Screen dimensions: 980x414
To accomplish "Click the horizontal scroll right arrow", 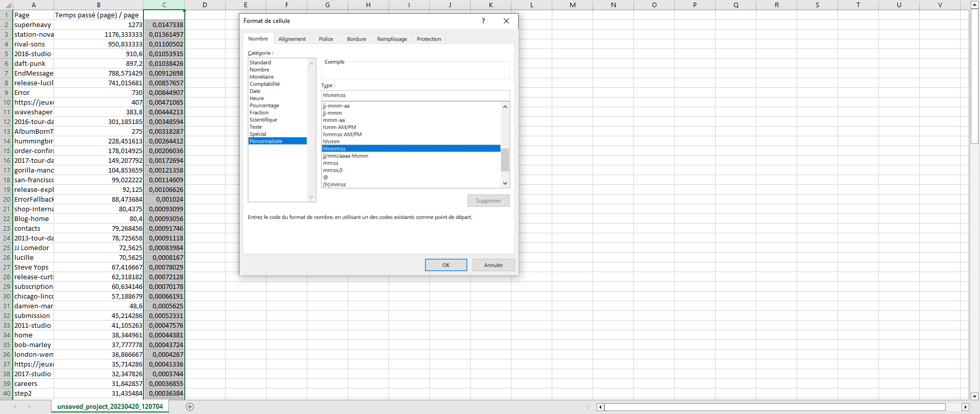I will (x=965, y=407).
